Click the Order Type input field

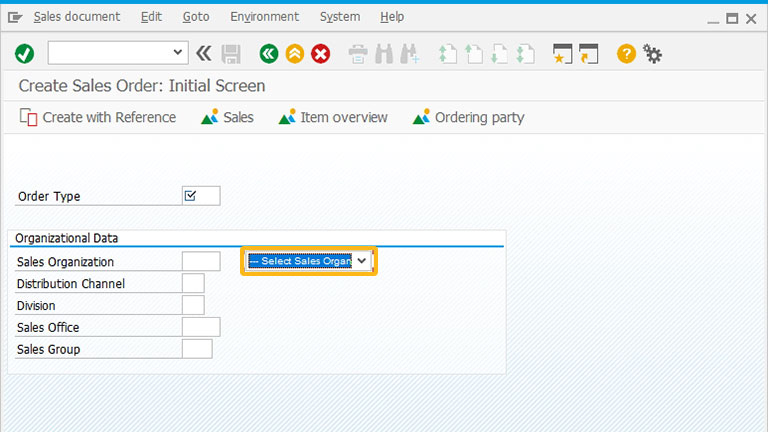[201, 196]
